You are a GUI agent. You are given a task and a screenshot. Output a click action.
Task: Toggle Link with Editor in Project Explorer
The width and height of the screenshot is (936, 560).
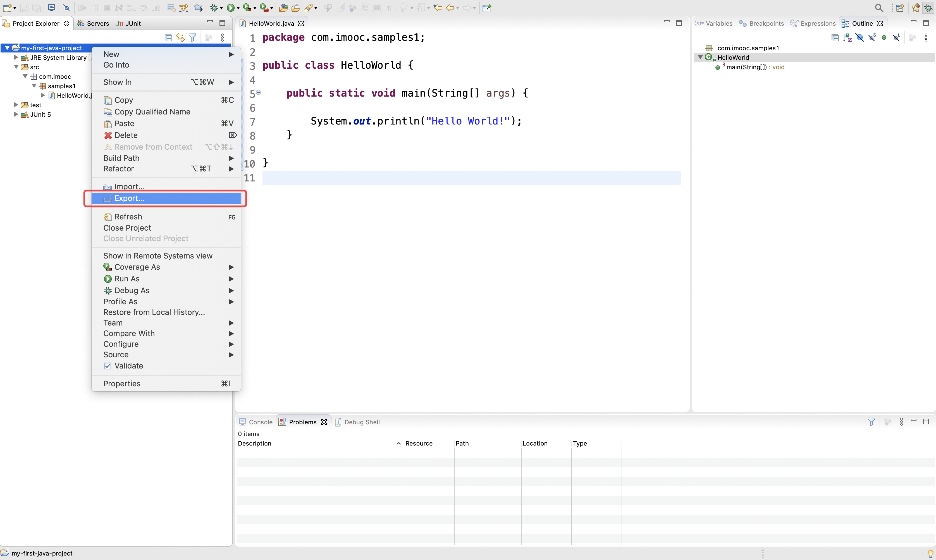point(180,37)
